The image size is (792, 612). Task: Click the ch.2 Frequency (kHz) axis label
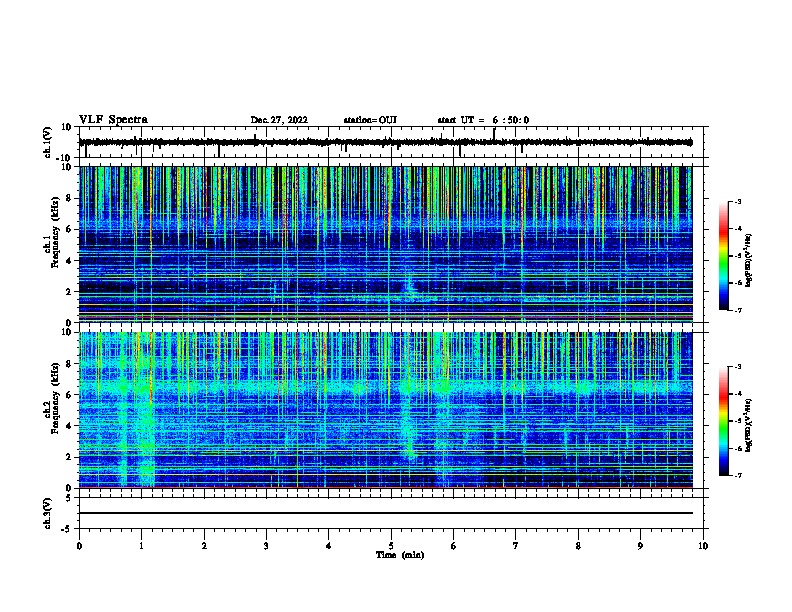52,398
